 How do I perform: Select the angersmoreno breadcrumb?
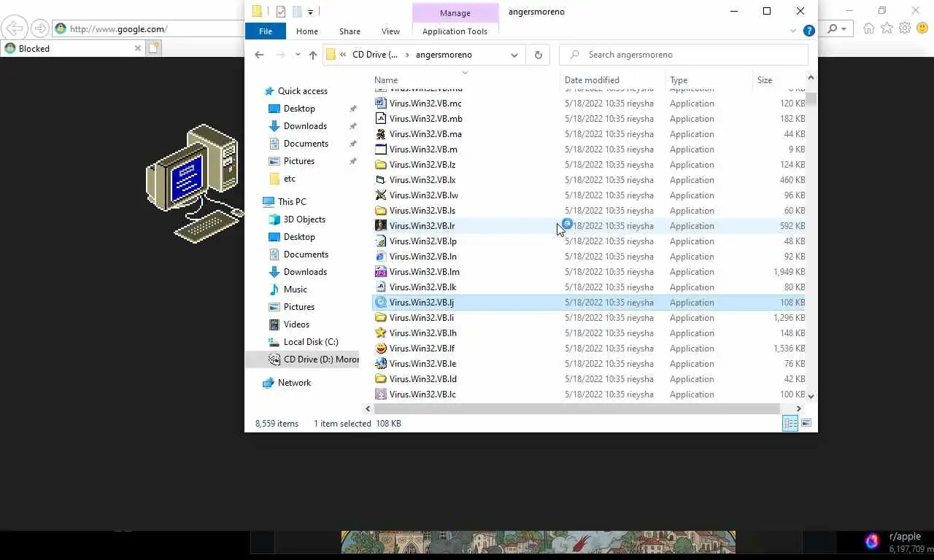444,55
